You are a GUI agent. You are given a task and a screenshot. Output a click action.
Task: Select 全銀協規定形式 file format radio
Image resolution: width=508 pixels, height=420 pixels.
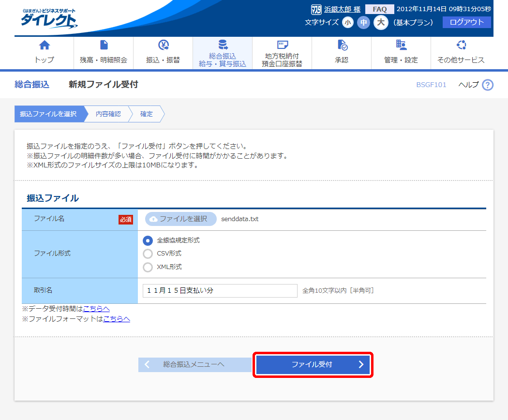(148, 240)
